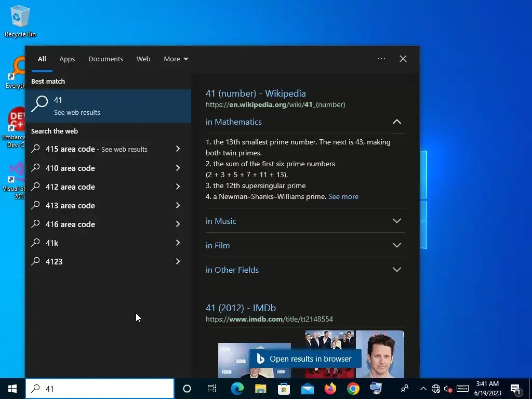Collapse the in Mathematics section
This screenshot has height=399, width=532.
pos(396,122)
